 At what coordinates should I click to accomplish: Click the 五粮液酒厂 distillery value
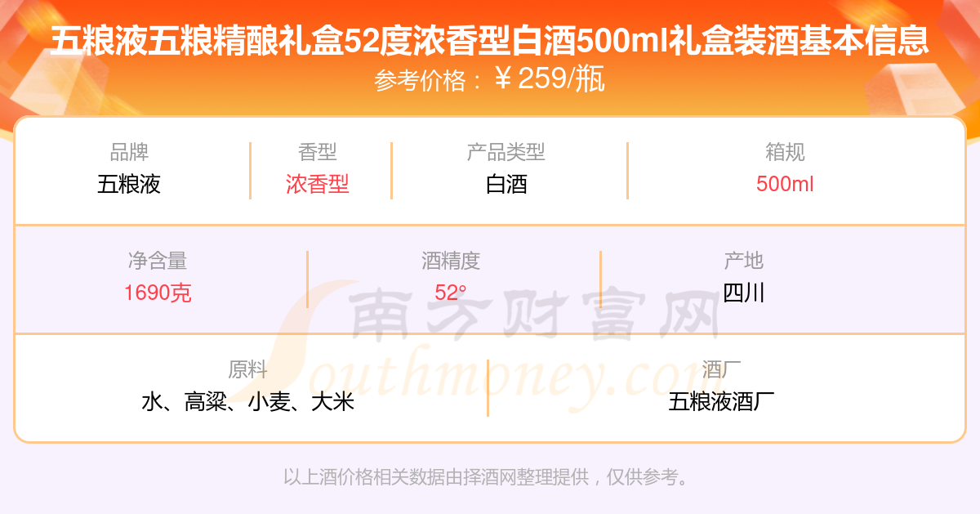[x=721, y=401]
